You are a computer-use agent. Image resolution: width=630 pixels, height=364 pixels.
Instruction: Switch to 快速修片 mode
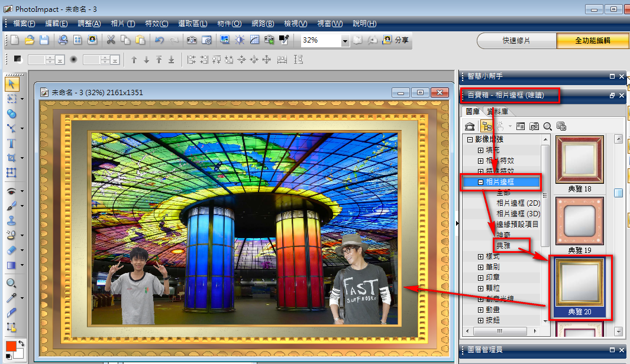pos(516,41)
